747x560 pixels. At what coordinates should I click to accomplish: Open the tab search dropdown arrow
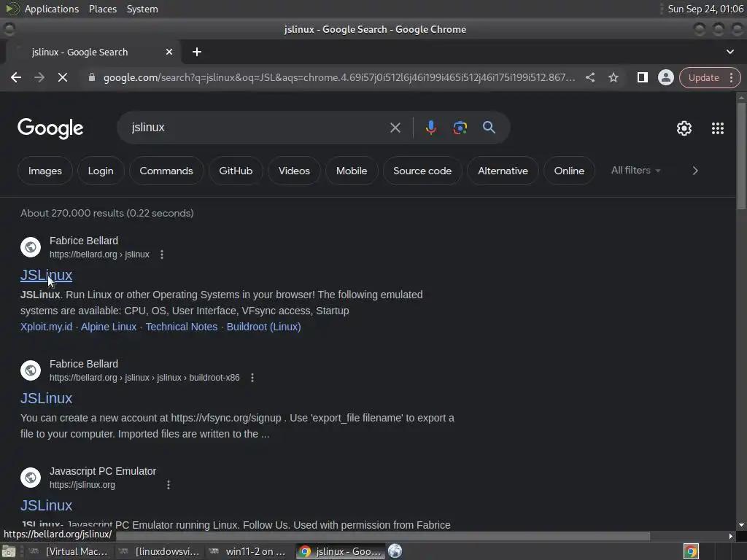[x=729, y=52]
